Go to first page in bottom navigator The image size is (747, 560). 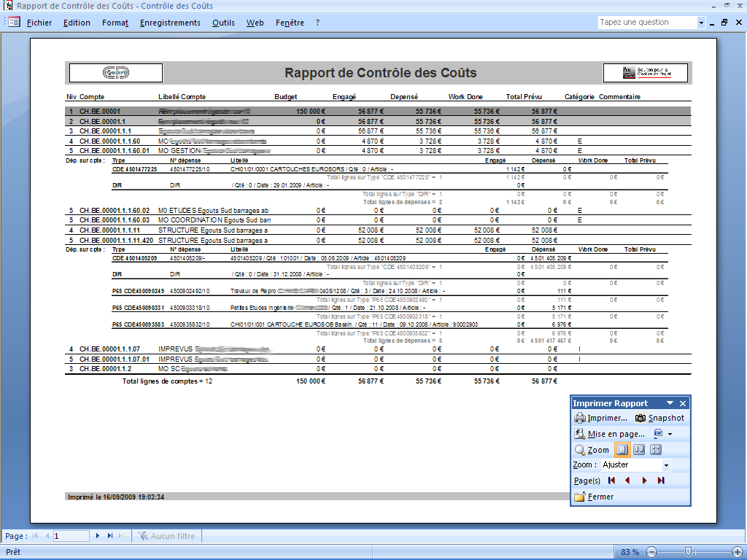[x=35, y=536]
